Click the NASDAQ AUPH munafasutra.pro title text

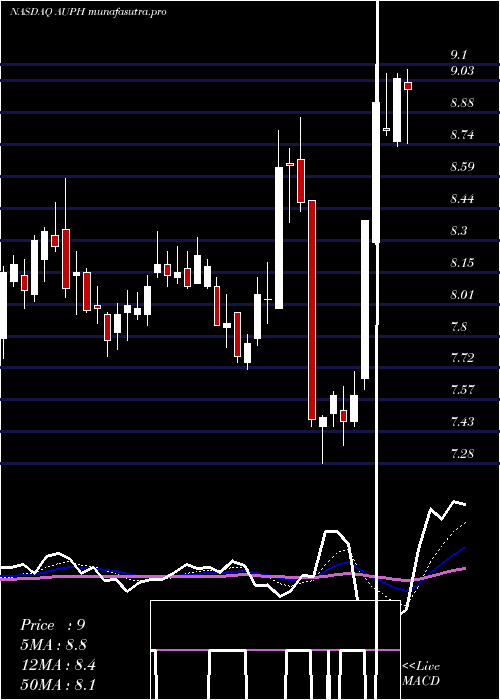pyautogui.click(x=88, y=12)
